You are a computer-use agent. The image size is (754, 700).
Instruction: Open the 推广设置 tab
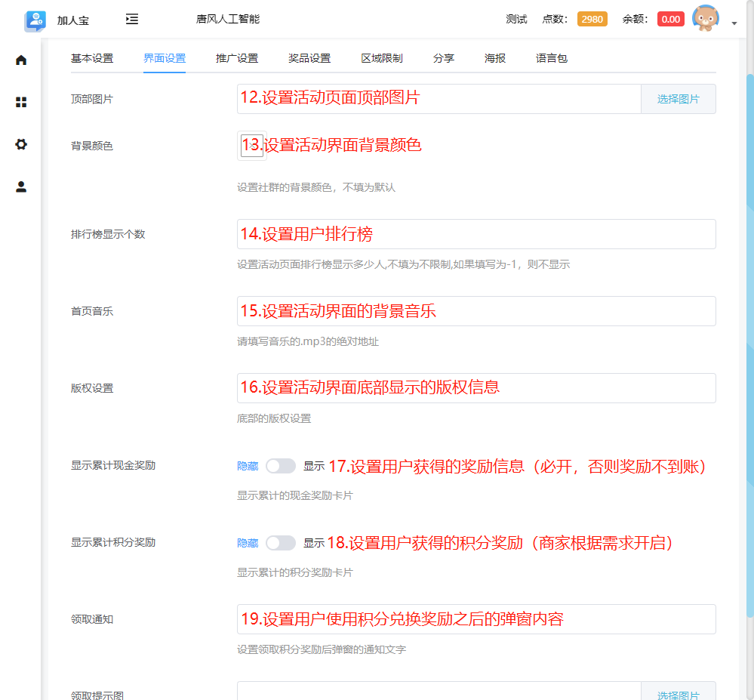[x=237, y=58]
